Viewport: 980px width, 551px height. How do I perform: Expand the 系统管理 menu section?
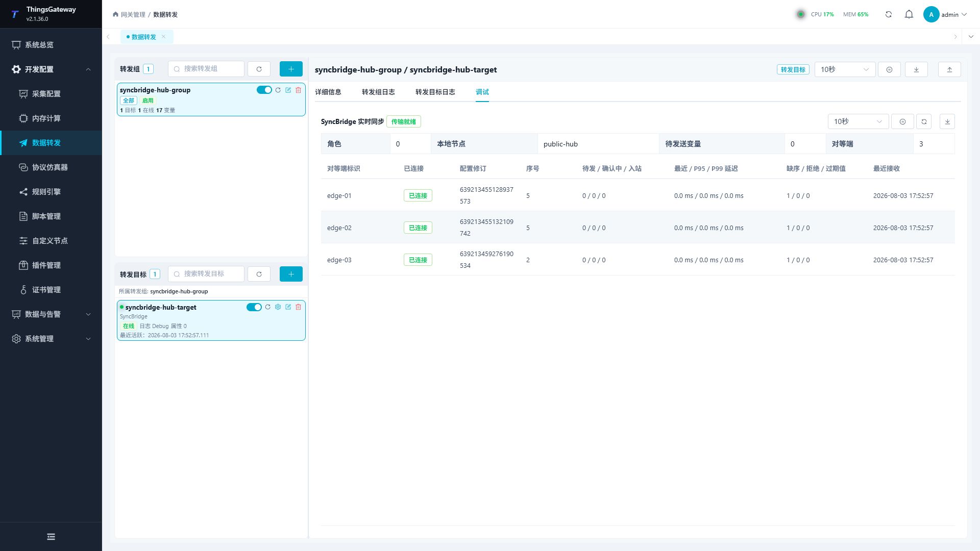[x=51, y=339]
